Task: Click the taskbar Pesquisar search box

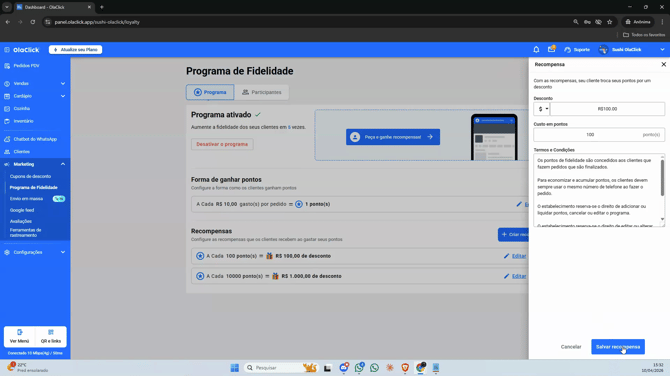Action: [x=281, y=368]
